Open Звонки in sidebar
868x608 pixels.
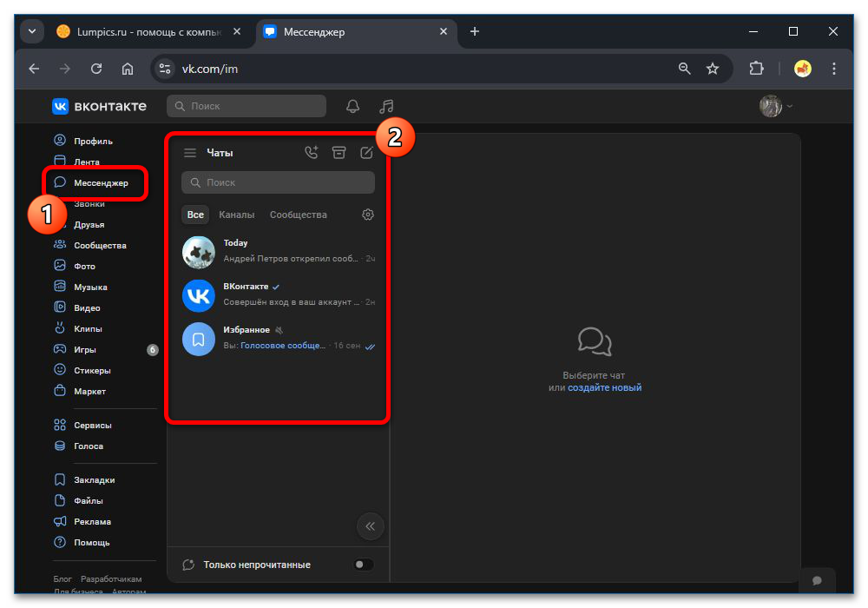[89, 204]
